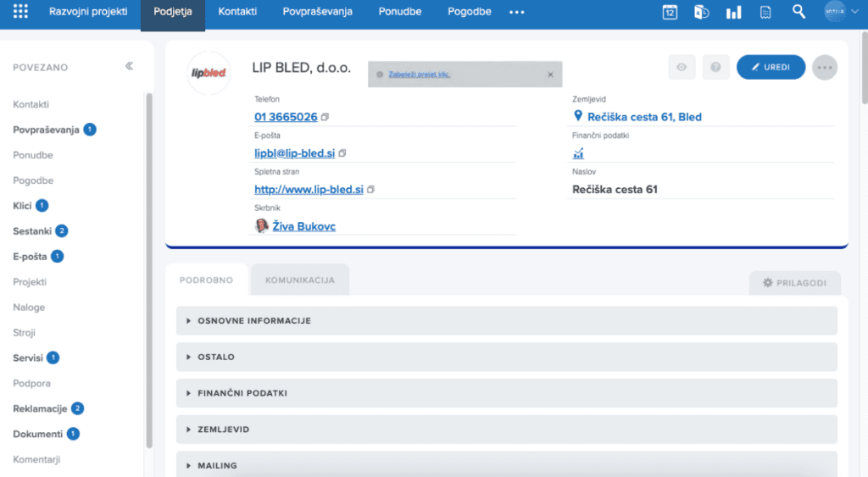Click Živa Bukovc avatar picture

point(261,225)
